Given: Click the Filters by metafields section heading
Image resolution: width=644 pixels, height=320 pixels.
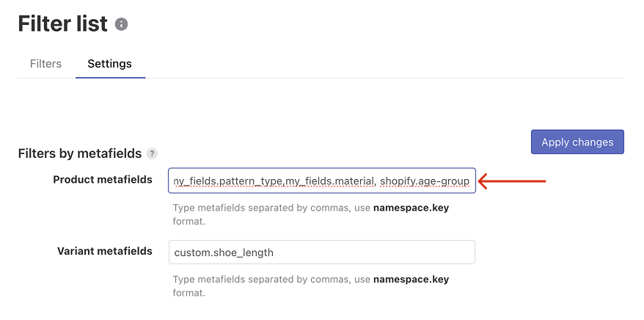Looking at the screenshot, I should coord(80,153).
